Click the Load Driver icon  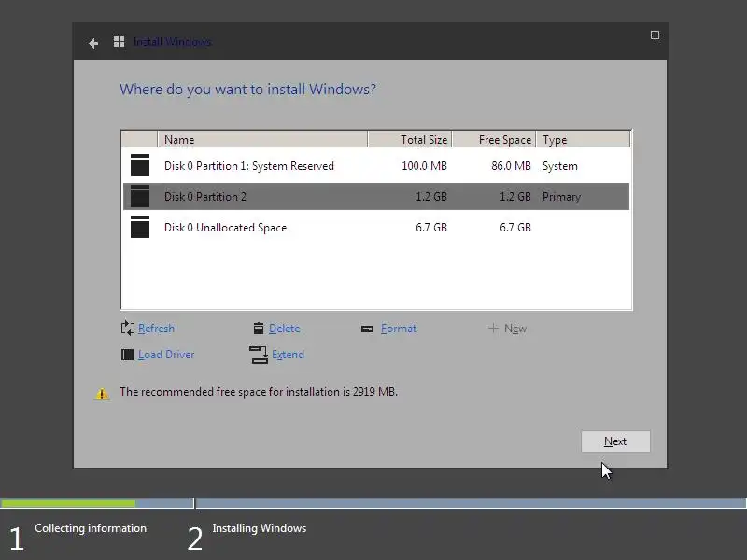click(x=127, y=355)
